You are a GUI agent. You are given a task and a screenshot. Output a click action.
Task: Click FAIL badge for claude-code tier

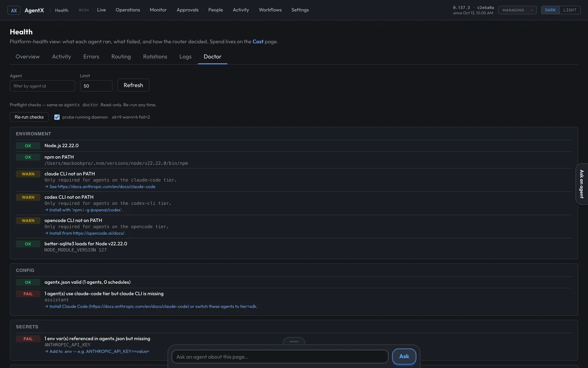28,294
